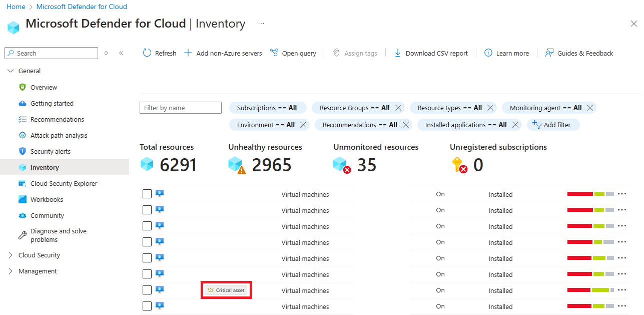The width and height of the screenshot is (644, 315).
Task: Check the second virtual machine row checkbox
Action: (x=147, y=210)
